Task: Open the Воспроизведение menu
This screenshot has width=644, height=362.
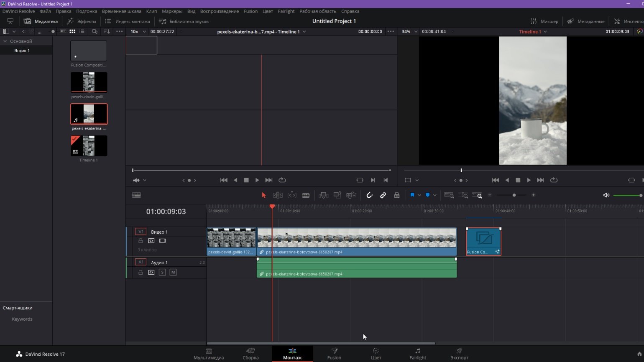Action: [x=220, y=11]
